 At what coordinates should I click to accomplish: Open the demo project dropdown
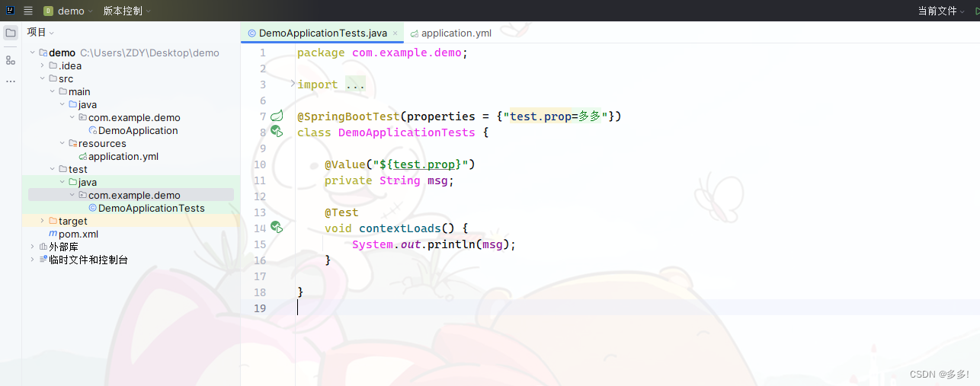point(68,11)
